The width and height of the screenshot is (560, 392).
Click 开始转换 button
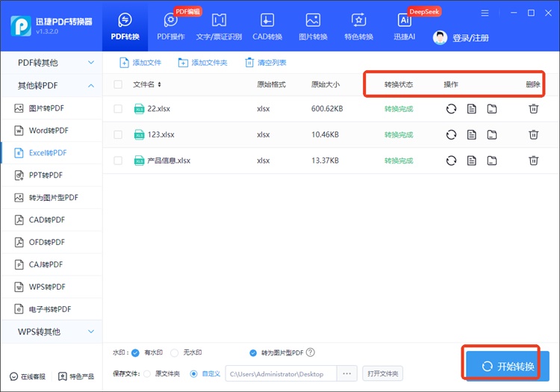[x=508, y=367]
